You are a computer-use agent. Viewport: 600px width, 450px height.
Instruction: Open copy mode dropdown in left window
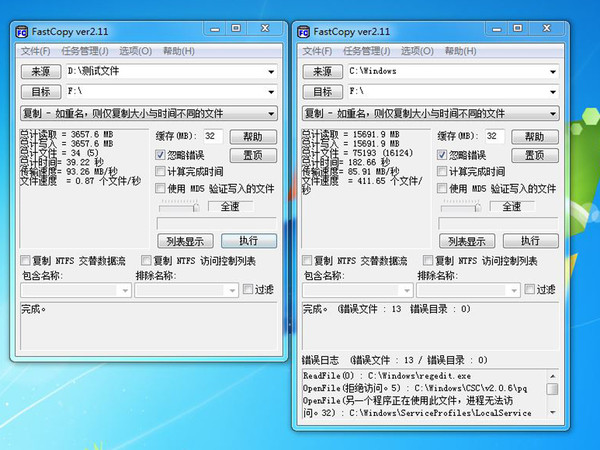click(x=149, y=114)
